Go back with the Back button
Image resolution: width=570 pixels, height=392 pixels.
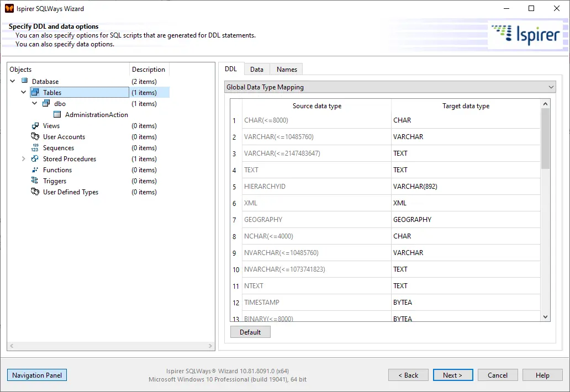click(x=408, y=375)
